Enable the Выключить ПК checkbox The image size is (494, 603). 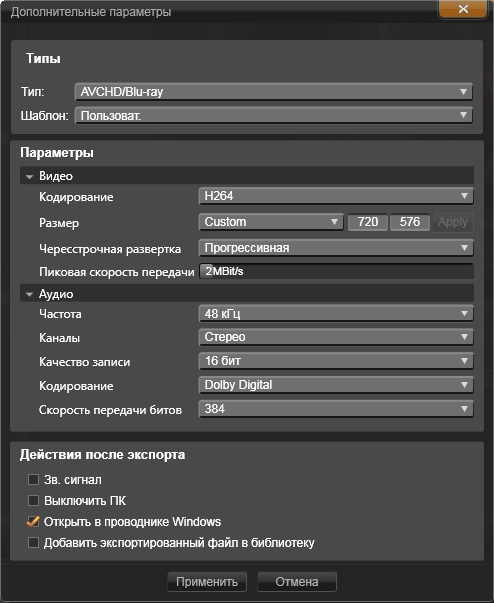(x=33, y=501)
